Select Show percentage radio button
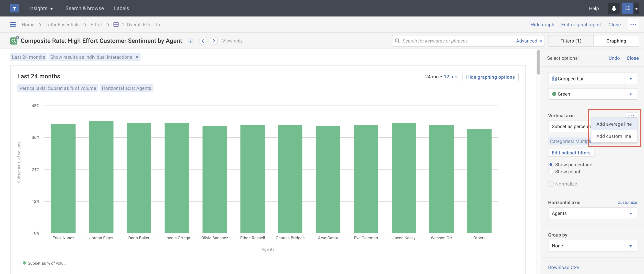This screenshot has height=274, width=644. [x=551, y=165]
